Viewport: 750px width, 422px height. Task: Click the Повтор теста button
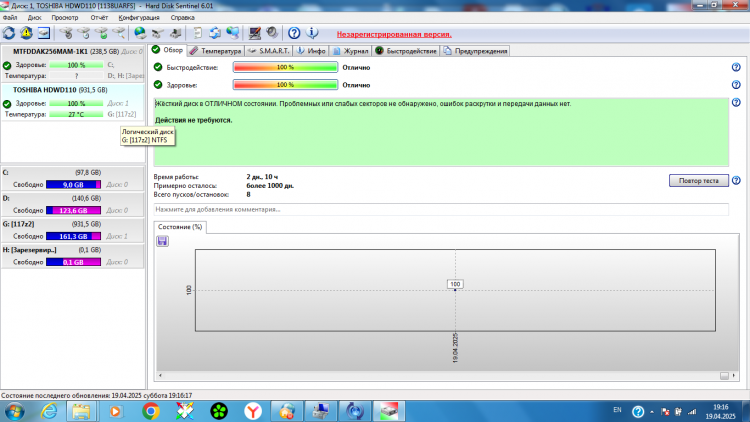[x=699, y=180]
